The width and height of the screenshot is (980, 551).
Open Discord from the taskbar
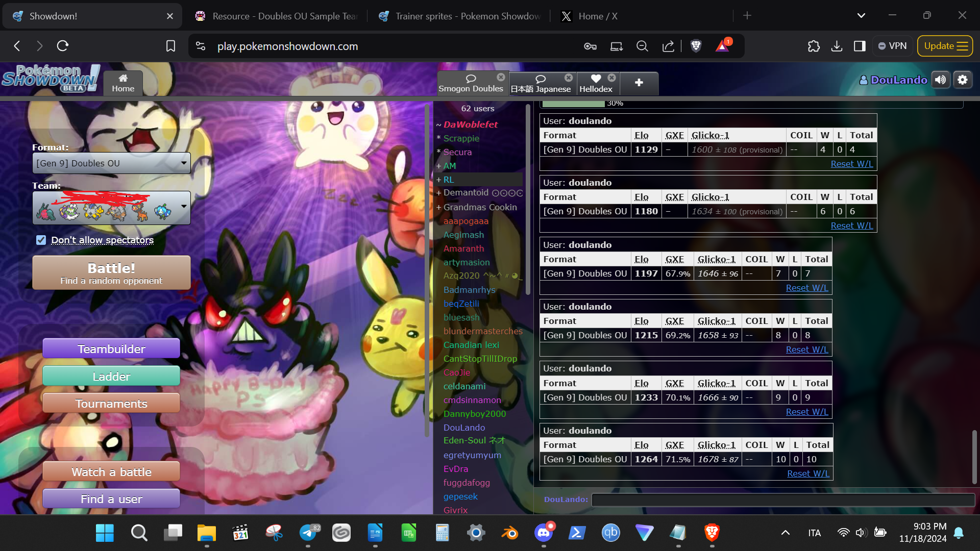pyautogui.click(x=544, y=533)
